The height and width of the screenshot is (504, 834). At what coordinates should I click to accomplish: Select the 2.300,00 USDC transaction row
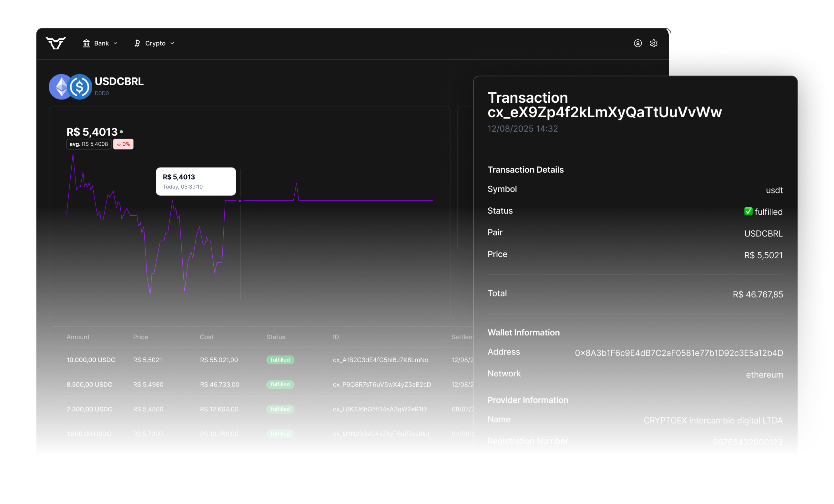pos(89,409)
